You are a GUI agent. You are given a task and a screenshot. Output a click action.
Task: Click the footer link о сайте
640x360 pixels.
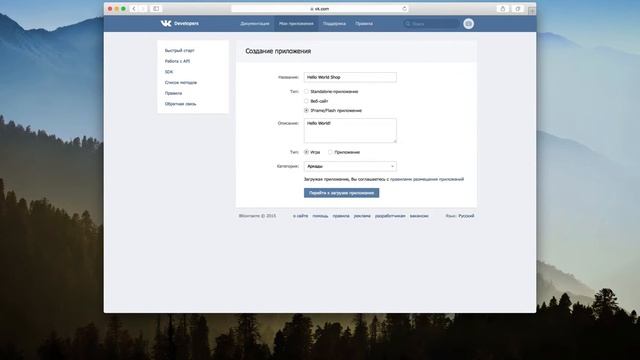click(300, 216)
